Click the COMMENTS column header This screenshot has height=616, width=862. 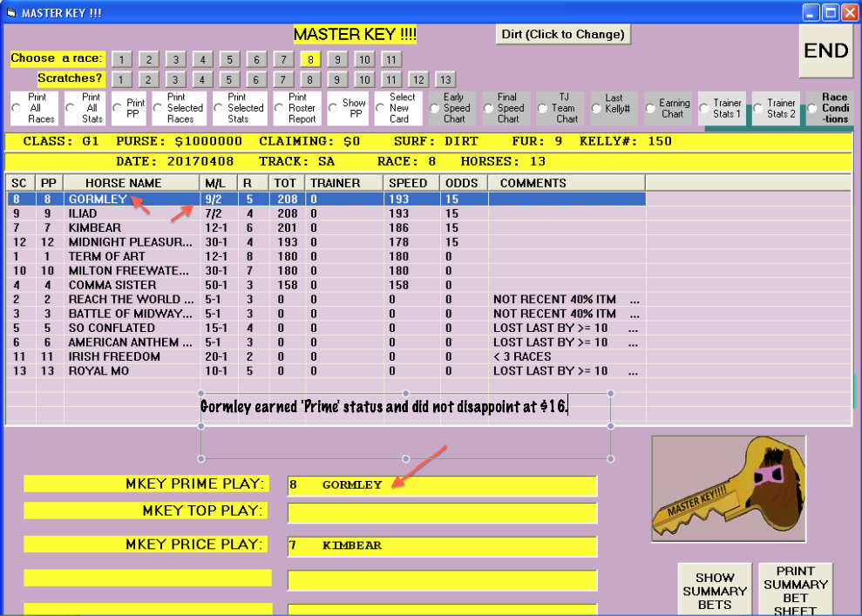click(x=567, y=183)
